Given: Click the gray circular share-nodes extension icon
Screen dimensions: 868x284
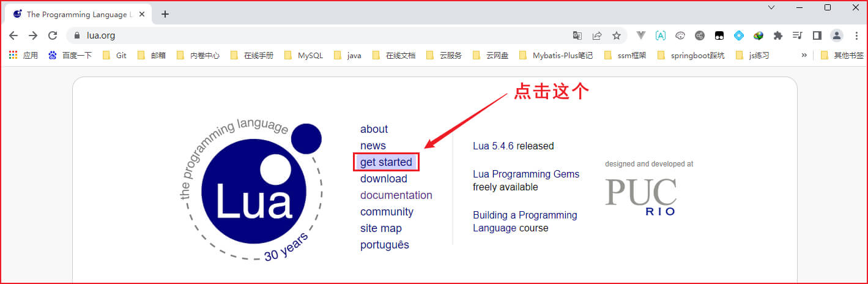Looking at the screenshot, I should coord(700,35).
